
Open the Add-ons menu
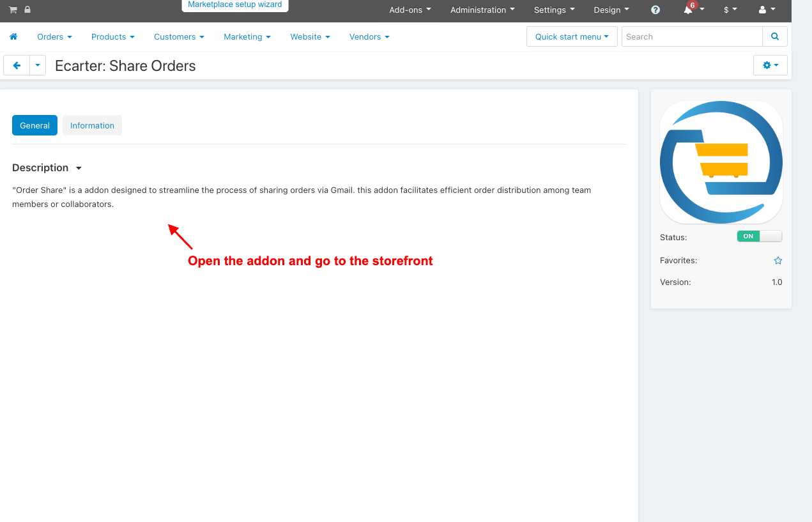(x=410, y=10)
